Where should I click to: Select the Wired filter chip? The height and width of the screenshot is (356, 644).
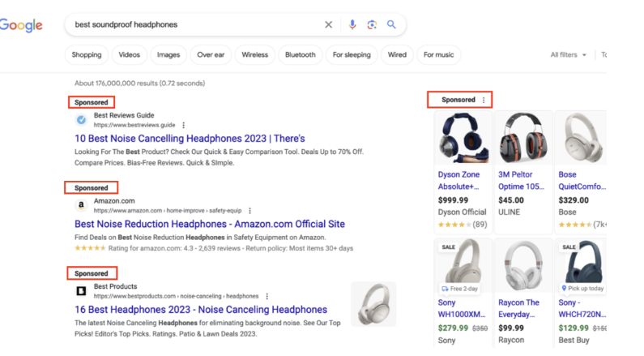(397, 54)
